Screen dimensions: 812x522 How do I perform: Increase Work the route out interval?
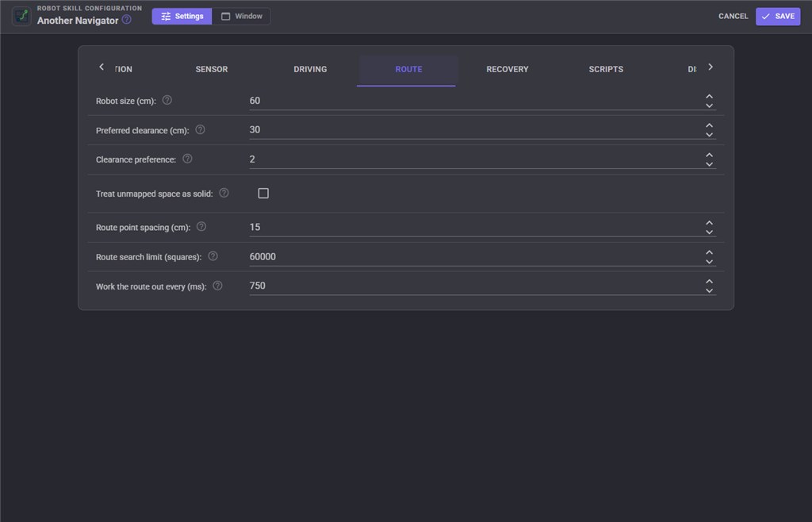point(710,281)
